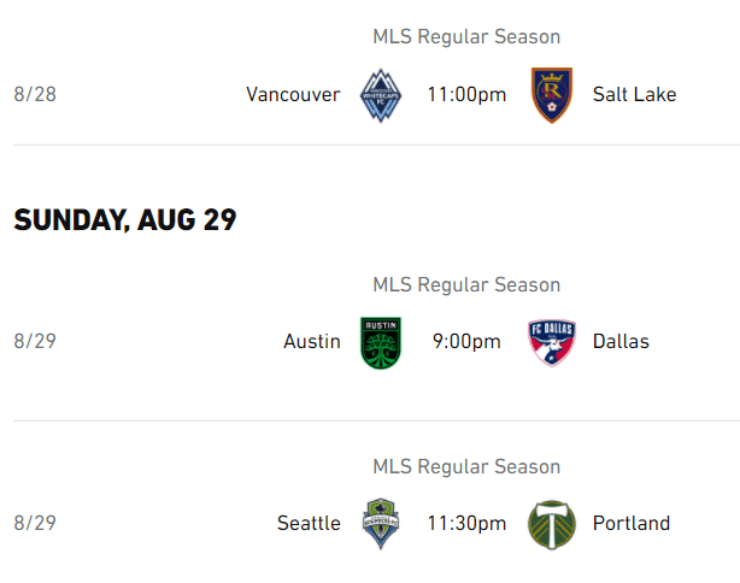Viewport: 740px width, 583px height.
Task: Select the Salt Lake team name
Action: tap(634, 95)
